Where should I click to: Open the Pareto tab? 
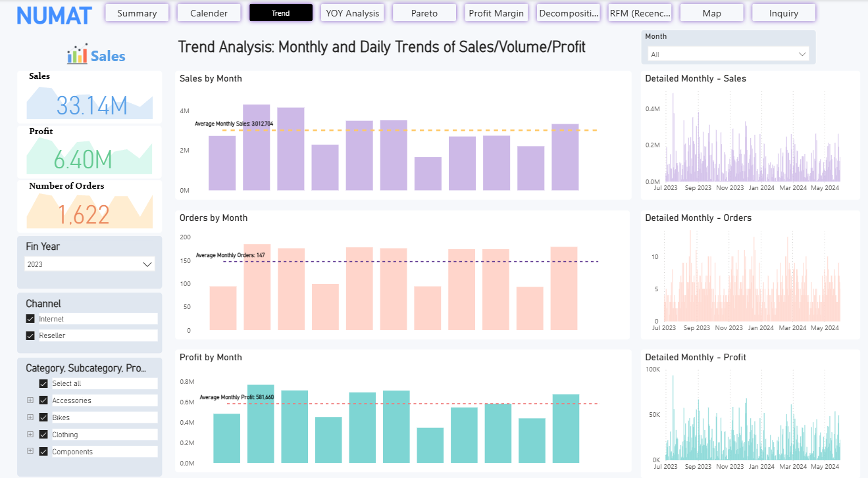[x=424, y=12]
